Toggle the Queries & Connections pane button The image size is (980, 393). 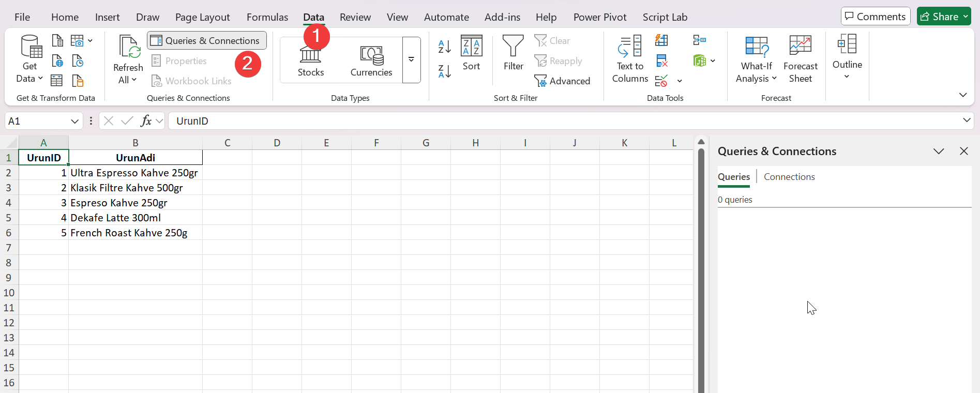207,40
